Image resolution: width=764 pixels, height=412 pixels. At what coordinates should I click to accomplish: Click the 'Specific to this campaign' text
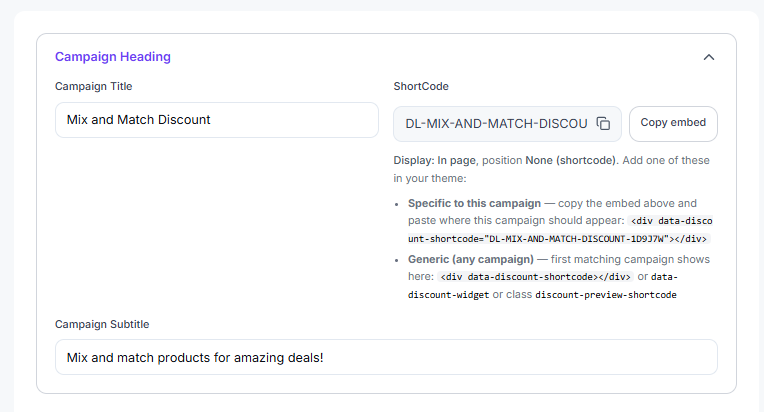pyautogui.click(x=474, y=203)
